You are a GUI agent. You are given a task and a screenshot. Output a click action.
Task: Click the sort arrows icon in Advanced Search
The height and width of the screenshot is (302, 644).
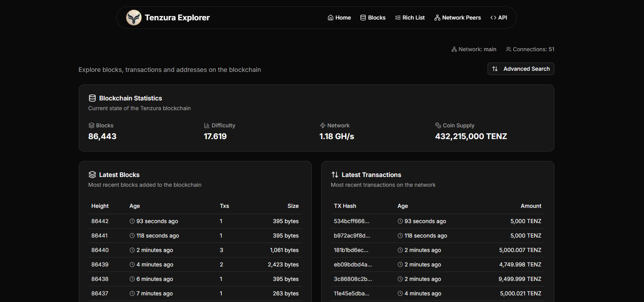pyautogui.click(x=495, y=69)
